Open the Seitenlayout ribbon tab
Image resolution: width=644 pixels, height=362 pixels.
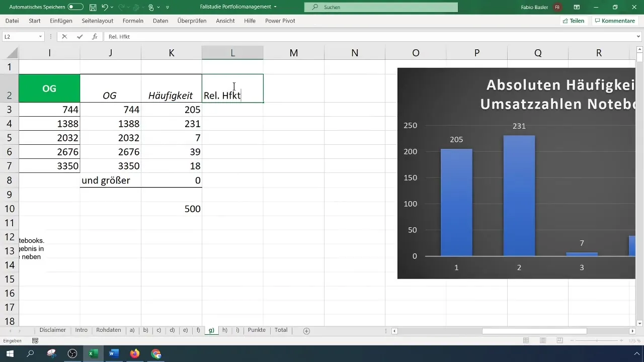coord(97,21)
